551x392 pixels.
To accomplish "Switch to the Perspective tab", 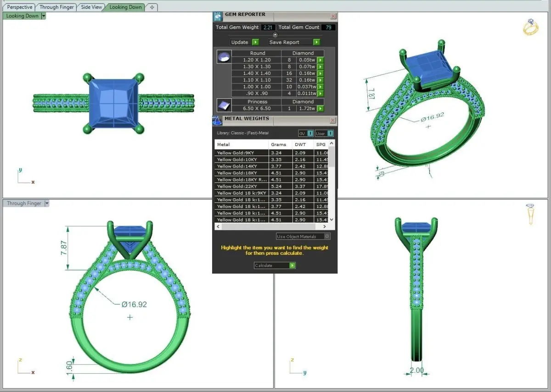I will 20,7.
